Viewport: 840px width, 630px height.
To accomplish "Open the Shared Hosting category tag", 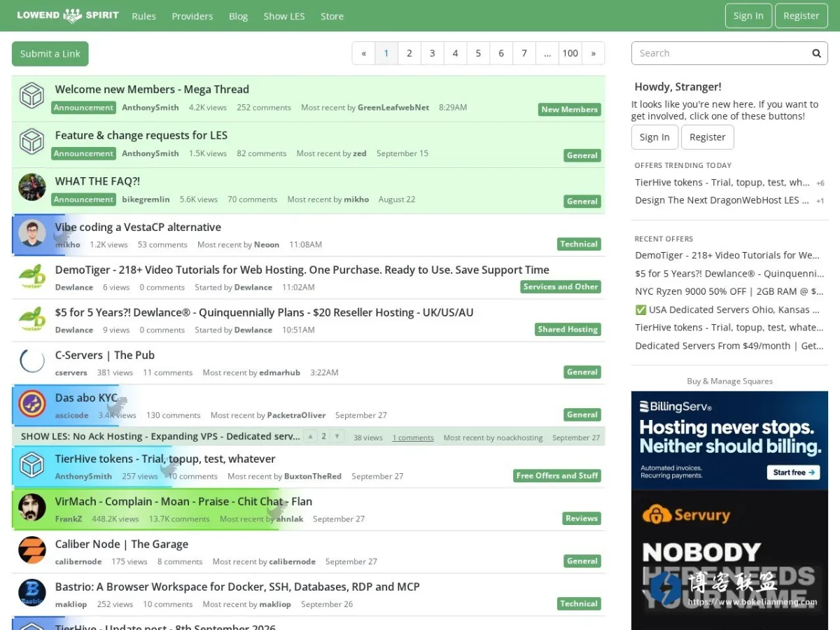I will click(x=568, y=329).
